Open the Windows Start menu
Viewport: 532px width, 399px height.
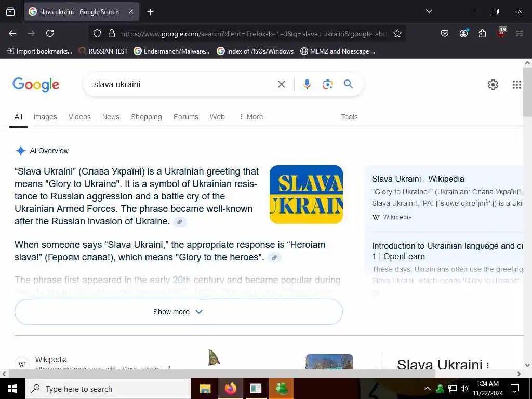click(x=12, y=389)
